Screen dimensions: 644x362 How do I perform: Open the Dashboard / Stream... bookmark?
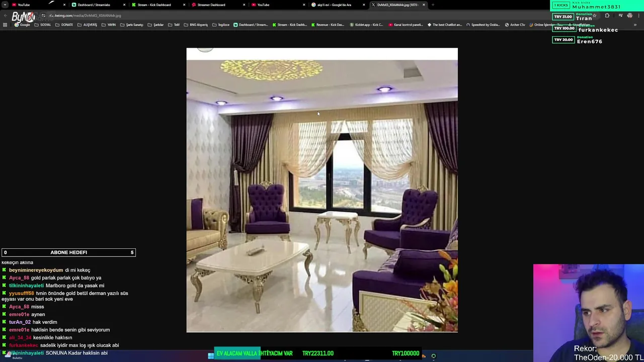[251, 25]
